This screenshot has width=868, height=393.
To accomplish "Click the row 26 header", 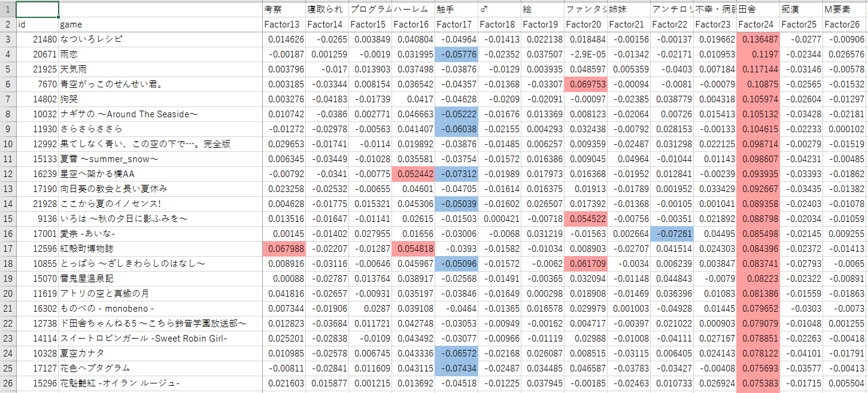I will [x=8, y=383].
